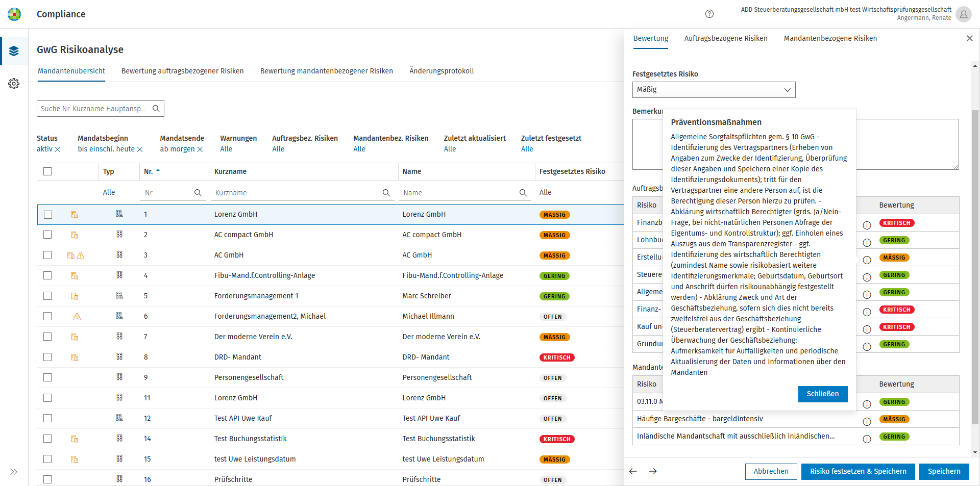Open the help question mark icon
This screenshot has width=980, height=486.
[x=709, y=14]
